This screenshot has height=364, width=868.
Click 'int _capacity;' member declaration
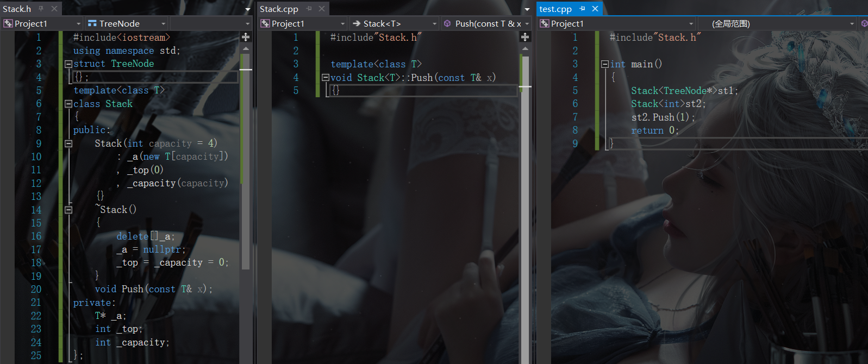pyautogui.click(x=132, y=342)
